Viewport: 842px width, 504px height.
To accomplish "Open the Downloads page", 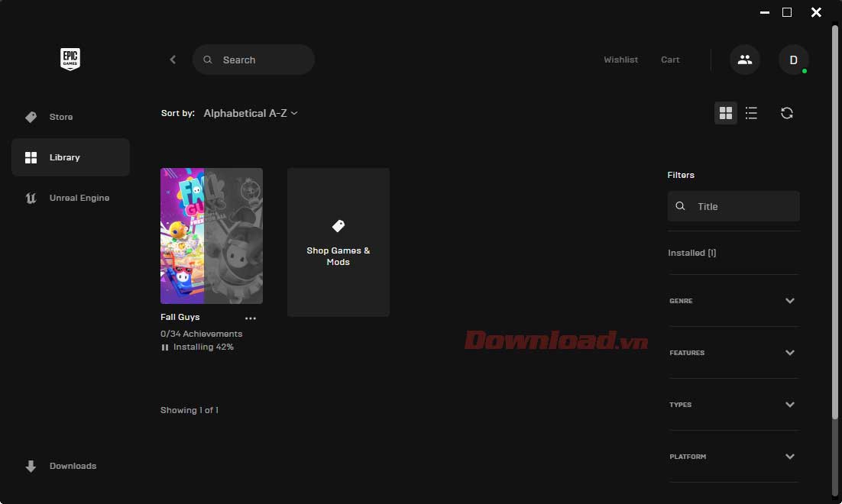I will [70, 466].
